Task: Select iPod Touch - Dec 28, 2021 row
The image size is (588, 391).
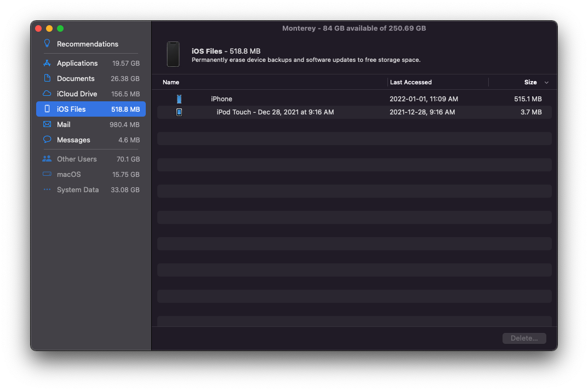Action: pos(354,112)
